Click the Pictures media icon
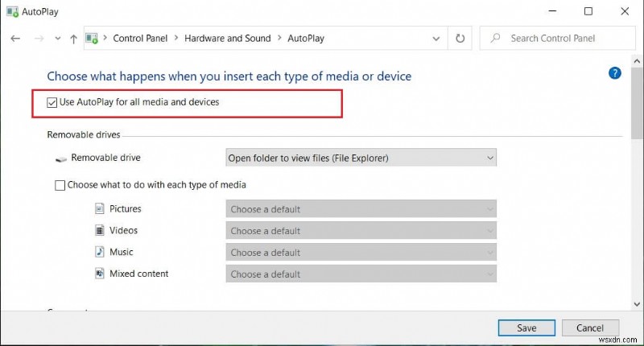The width and height of the screenshot is (644, 346). [100, 209]
